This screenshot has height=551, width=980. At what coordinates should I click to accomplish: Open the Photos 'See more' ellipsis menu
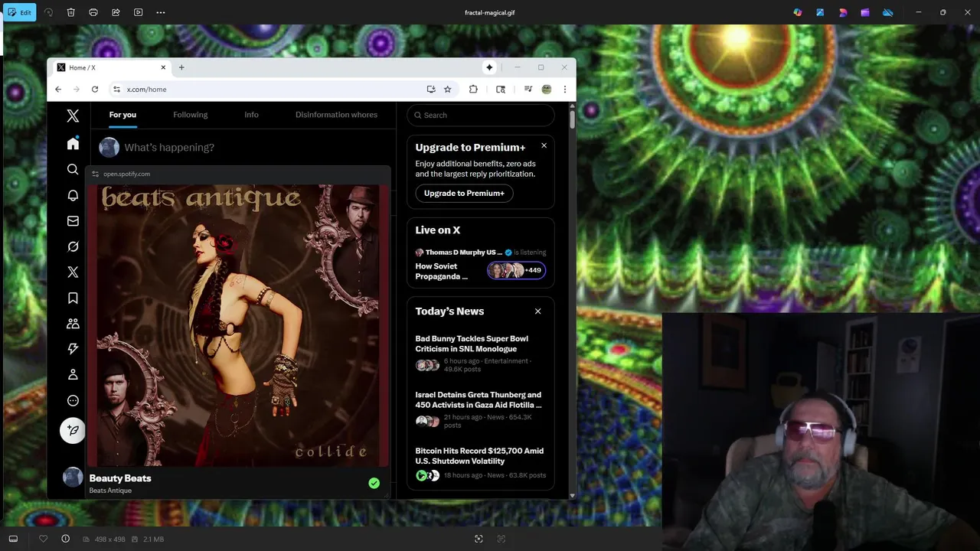(161, 12)
